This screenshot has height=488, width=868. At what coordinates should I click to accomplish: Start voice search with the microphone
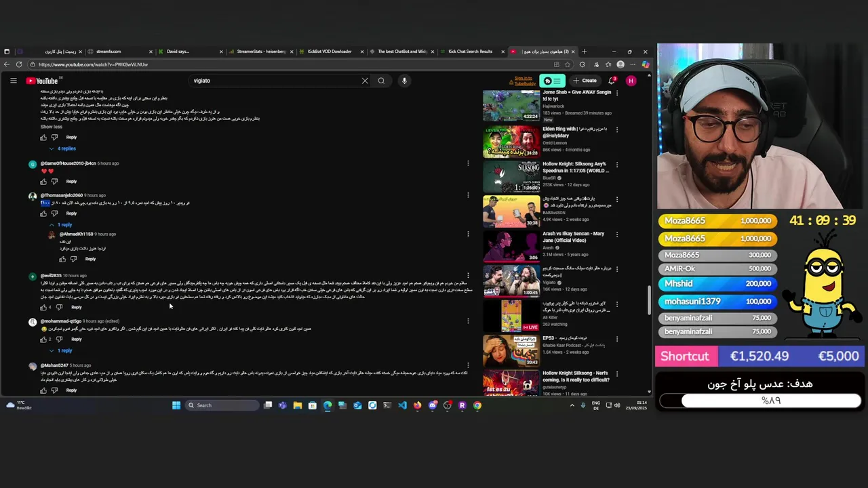pos(404,81)
